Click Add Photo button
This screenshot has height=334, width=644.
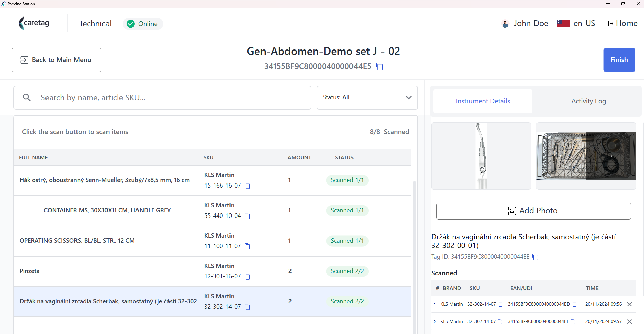533,211
